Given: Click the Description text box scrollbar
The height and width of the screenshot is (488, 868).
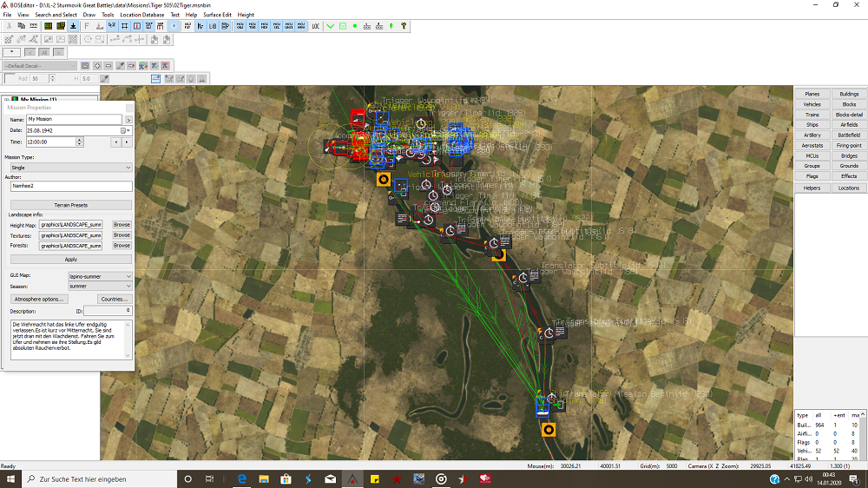Looking at the screenshot, I should 128,340.
